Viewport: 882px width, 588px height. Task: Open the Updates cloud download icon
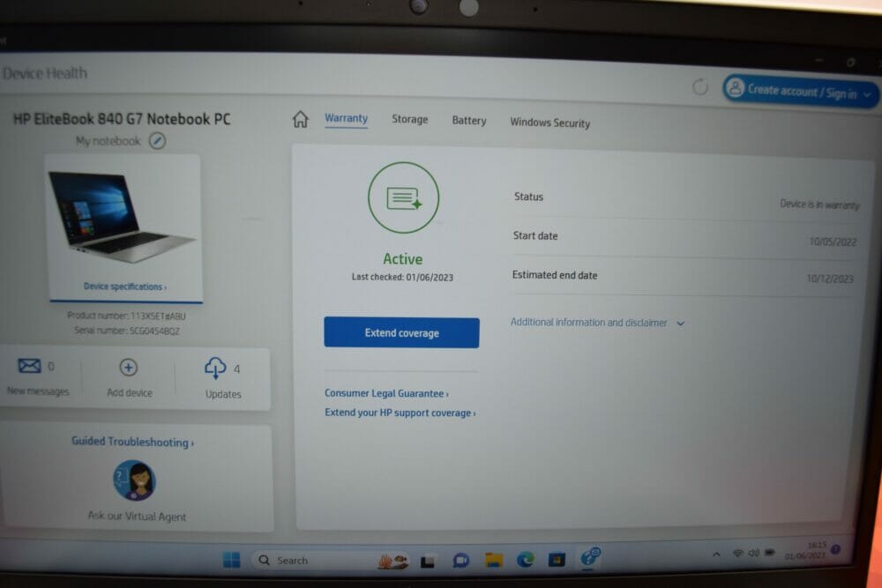215,368
